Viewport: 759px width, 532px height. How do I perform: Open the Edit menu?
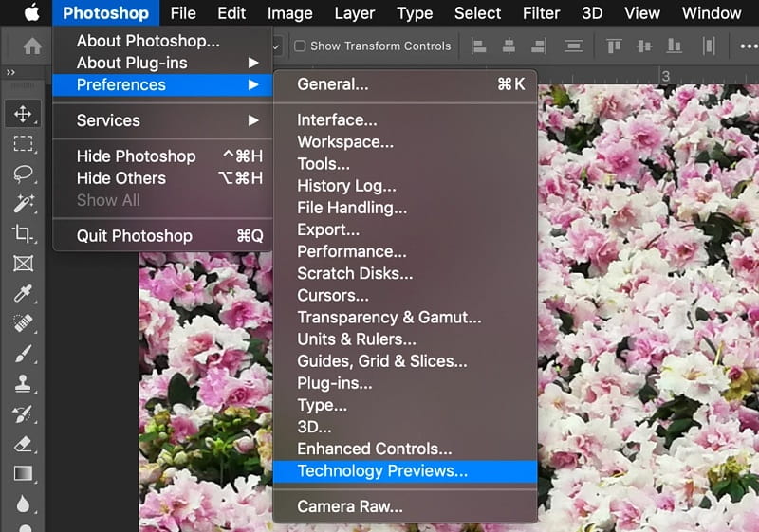pos(231,13)
